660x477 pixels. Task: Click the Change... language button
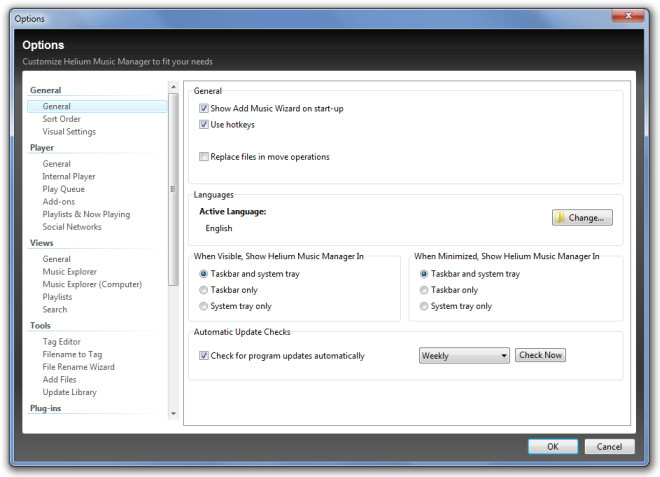point(582,218)
